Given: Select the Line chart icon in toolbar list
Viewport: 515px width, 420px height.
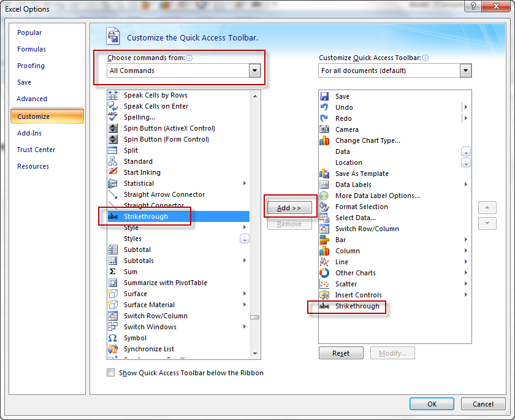Looking at the screenshot, I should point(324,262).
